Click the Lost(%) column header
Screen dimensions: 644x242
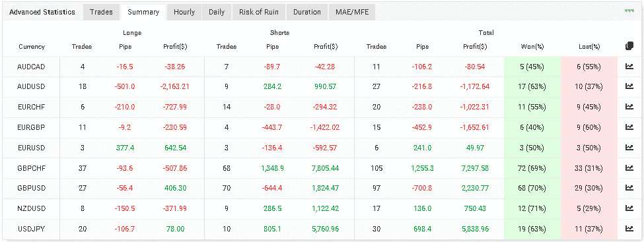589,47
